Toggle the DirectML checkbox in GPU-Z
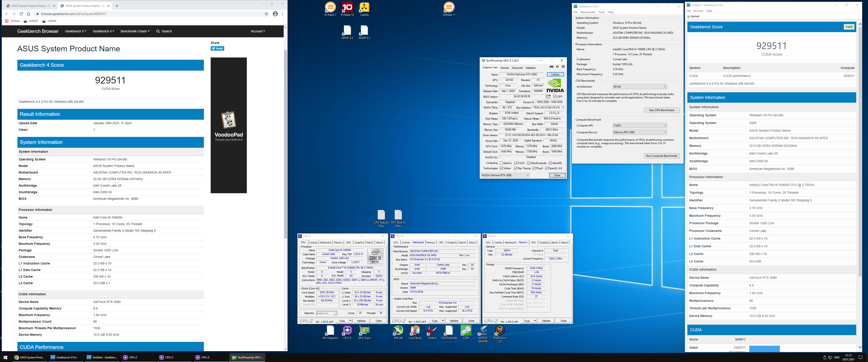This screenshot has height=362, width=868. tap(550, 163)
